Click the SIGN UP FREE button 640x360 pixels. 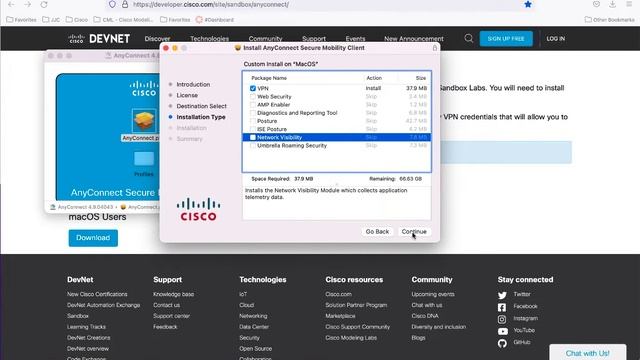pos(506,38)
